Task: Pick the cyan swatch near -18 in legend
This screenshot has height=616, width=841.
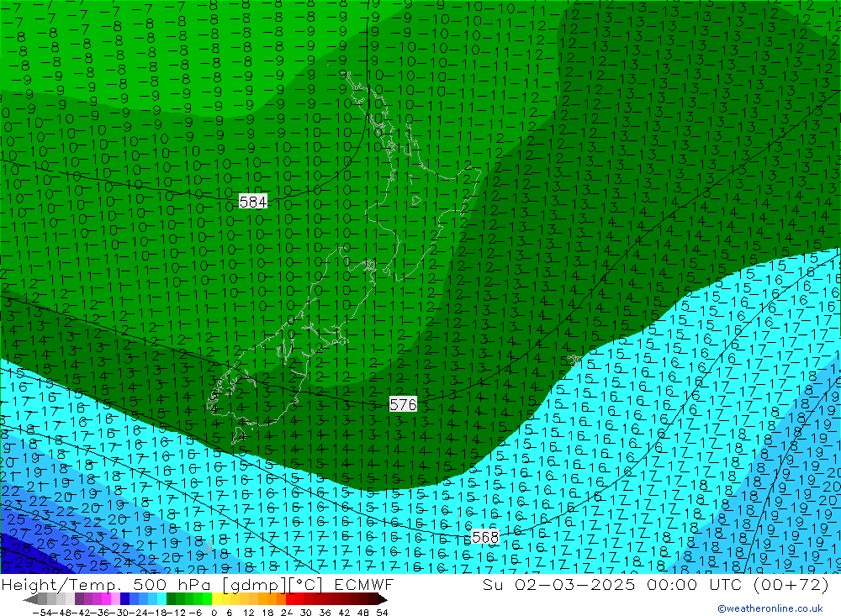Action: (161, 599)
